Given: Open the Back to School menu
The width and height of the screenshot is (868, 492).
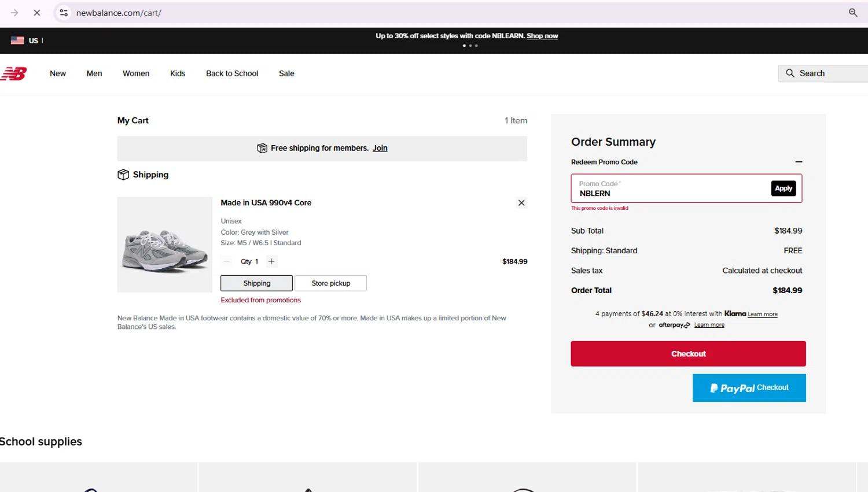Looking at the screenshot, I should pyautogui.click(x=232, y=73).
